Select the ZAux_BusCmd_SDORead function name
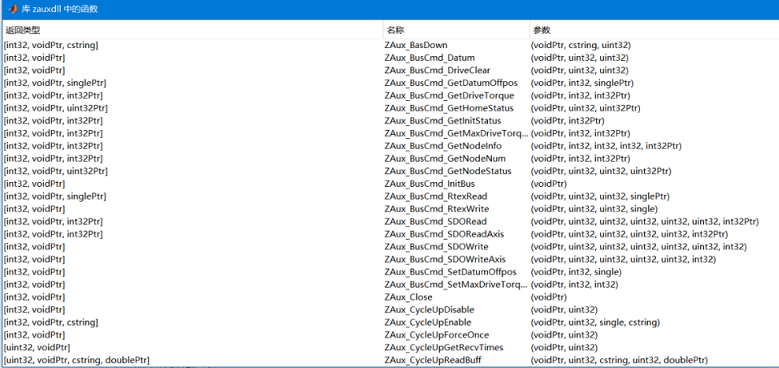The image size is (779, 368). click(x=436, y=221)
